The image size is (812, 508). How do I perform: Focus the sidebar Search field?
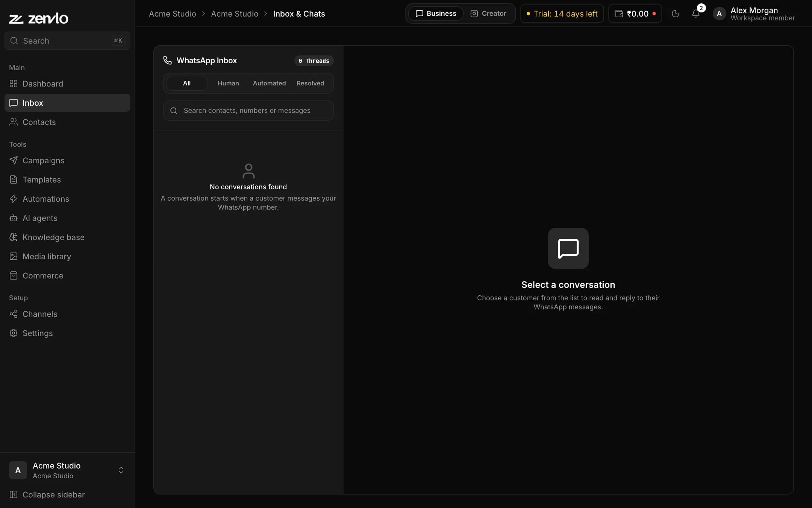coord(67,41)
